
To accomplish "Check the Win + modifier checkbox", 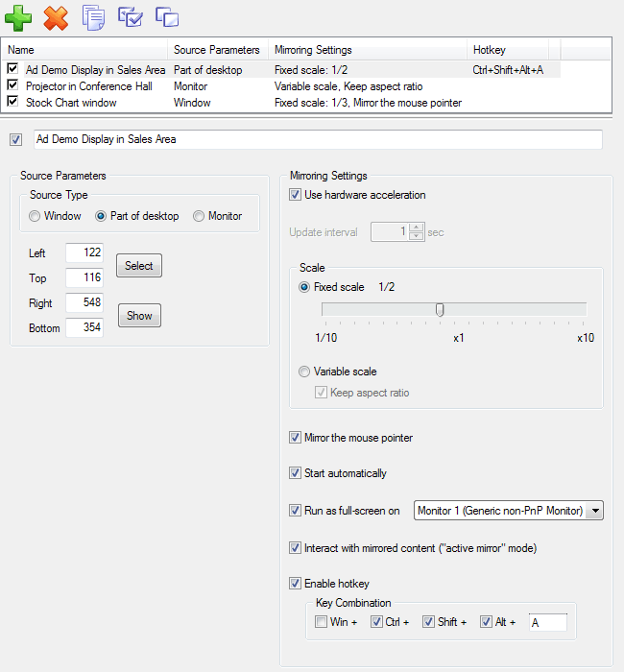I will 321,621.
